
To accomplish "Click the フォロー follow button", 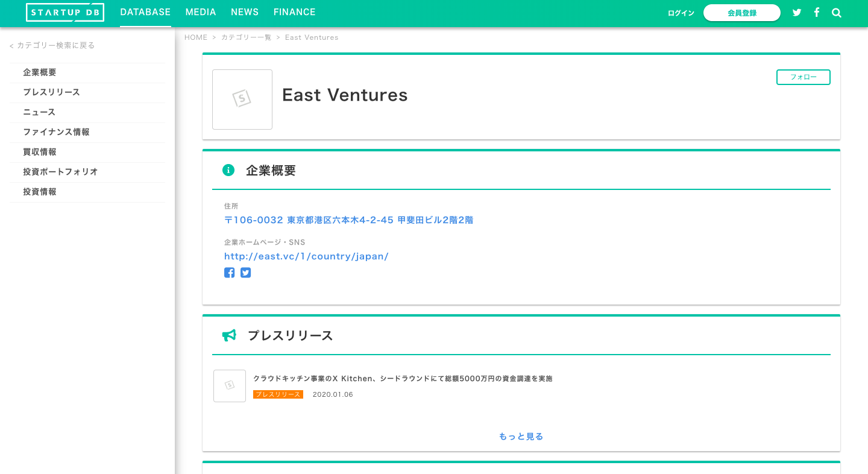I will (x=803, y=77).
